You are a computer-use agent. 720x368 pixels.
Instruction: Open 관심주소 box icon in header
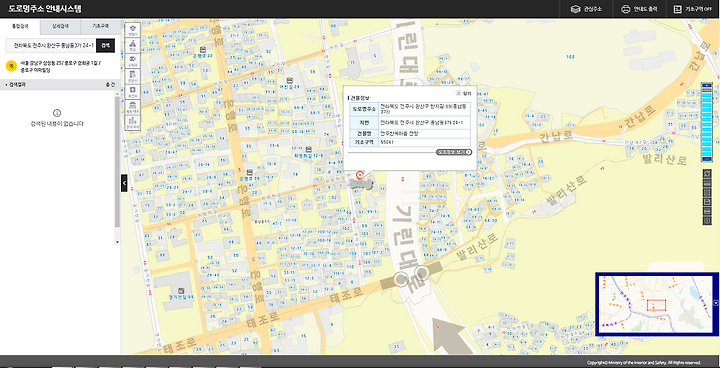tap(575, 9)
